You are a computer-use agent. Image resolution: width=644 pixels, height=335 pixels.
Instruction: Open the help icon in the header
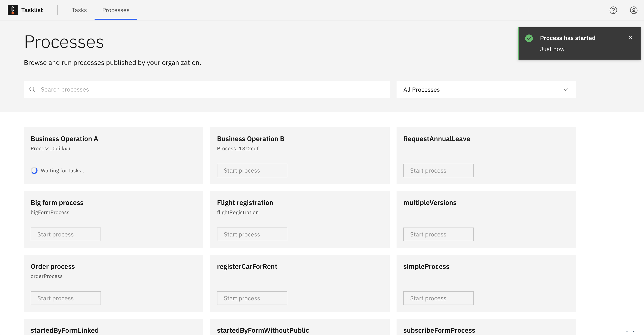[x=613, y=10]
